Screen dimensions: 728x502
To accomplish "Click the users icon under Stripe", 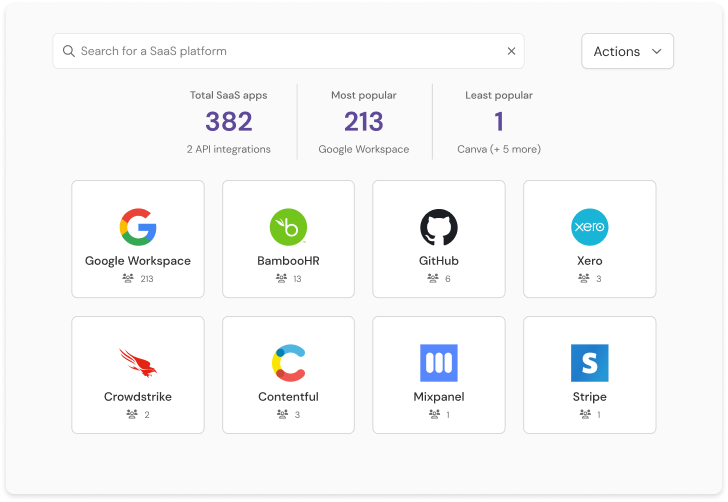I will pos(585,414).
